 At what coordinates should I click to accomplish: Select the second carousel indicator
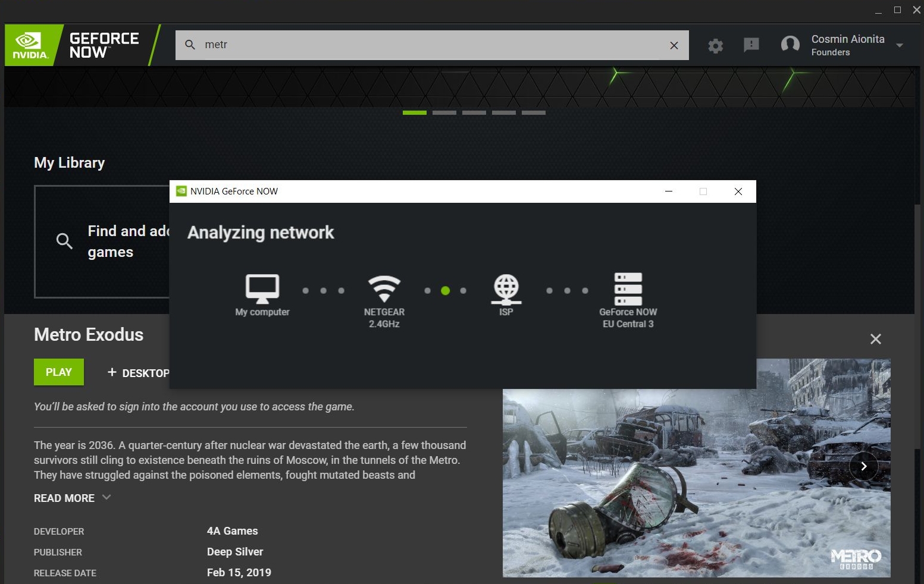pyautogui.click(x=444, y=112)
